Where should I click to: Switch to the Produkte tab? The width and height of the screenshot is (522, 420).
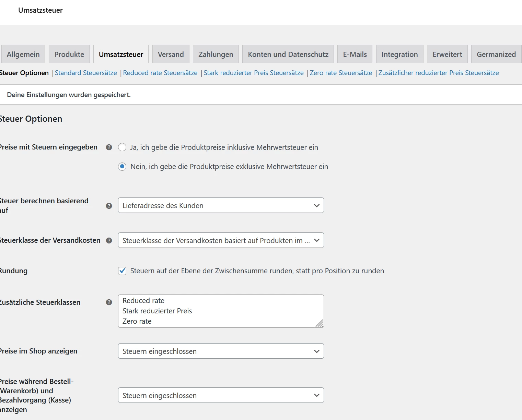point(69,54)
